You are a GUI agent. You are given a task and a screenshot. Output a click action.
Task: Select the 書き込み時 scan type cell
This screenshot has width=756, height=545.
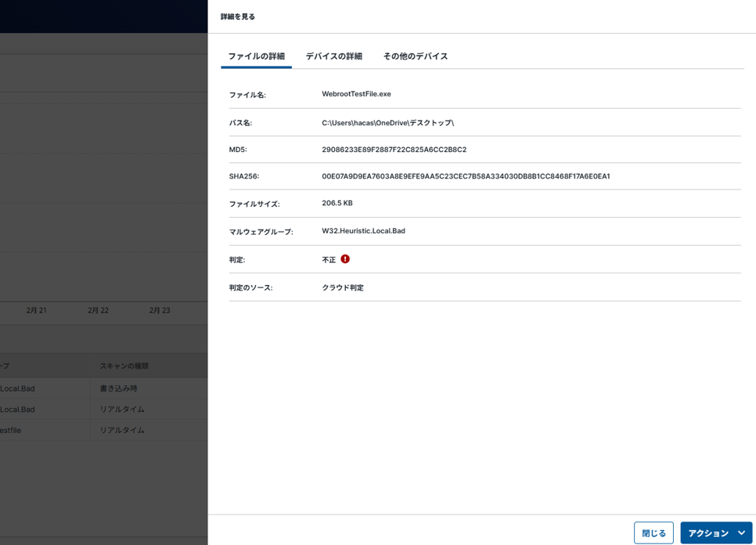pos(118,388)
